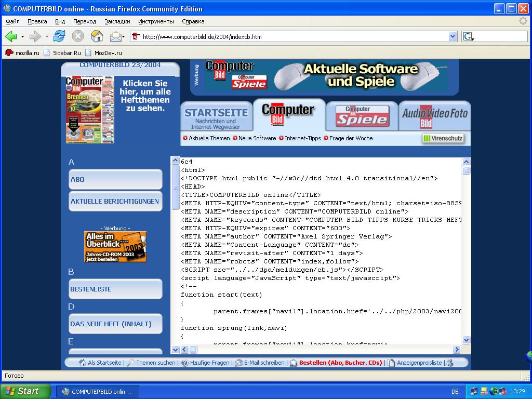The image size is (532, 399).
Task: Click Bestellen (Abo, Bücher, CDs) link
Action: (341, 363)
